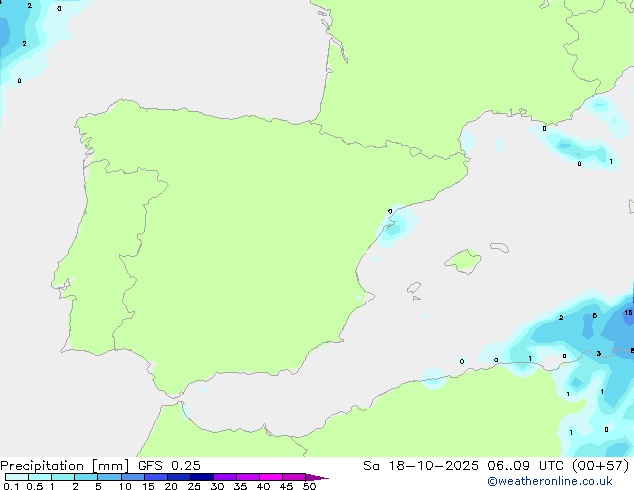Click the '25' legend scale label
Viewport: 634px width, 490px height.
(194, 486)
